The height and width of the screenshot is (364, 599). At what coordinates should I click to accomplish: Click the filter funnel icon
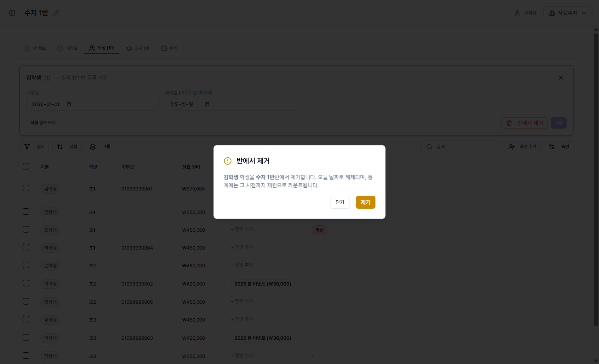click(27, 147)
